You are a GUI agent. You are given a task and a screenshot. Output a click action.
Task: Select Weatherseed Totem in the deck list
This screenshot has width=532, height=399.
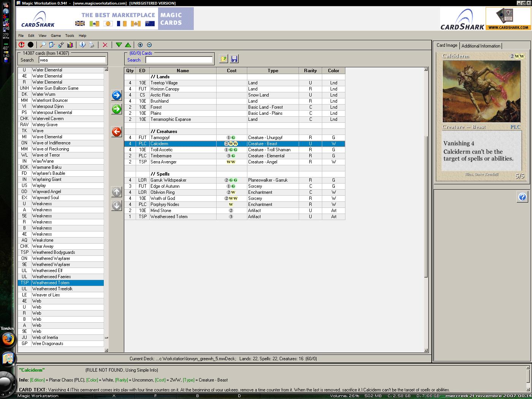tap(234, 217)
